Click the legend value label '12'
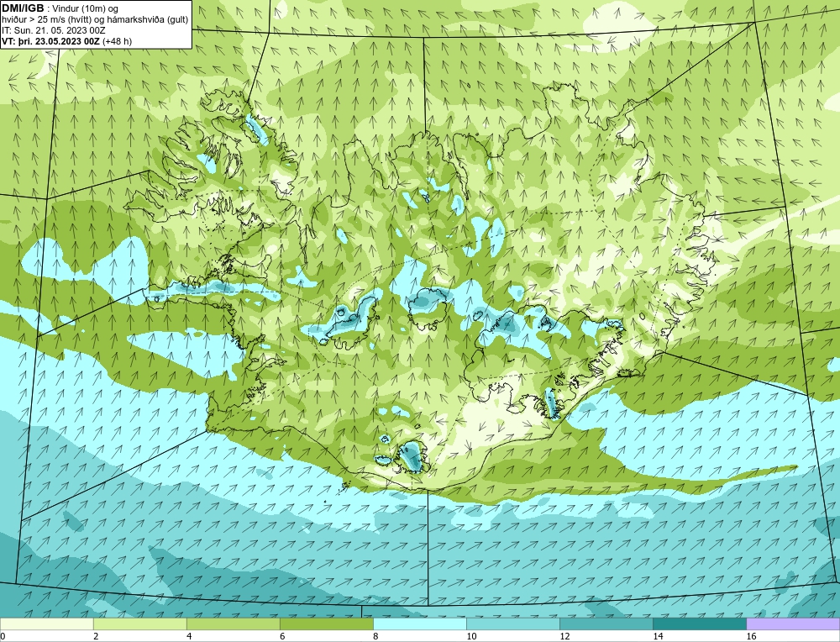The height and width of the screenshot is (642, 840). 564,636
